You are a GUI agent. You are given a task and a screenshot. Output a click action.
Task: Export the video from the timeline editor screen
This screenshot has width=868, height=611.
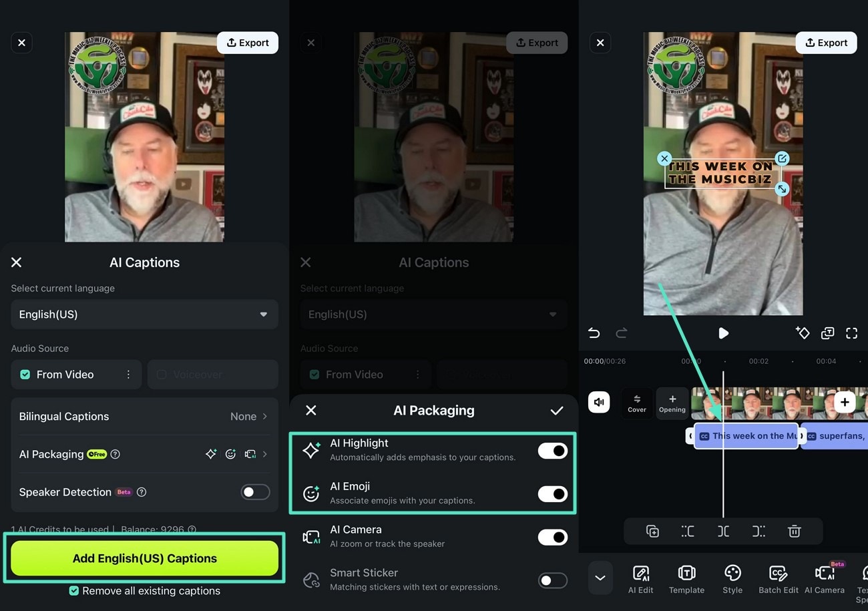coord(827,43)
